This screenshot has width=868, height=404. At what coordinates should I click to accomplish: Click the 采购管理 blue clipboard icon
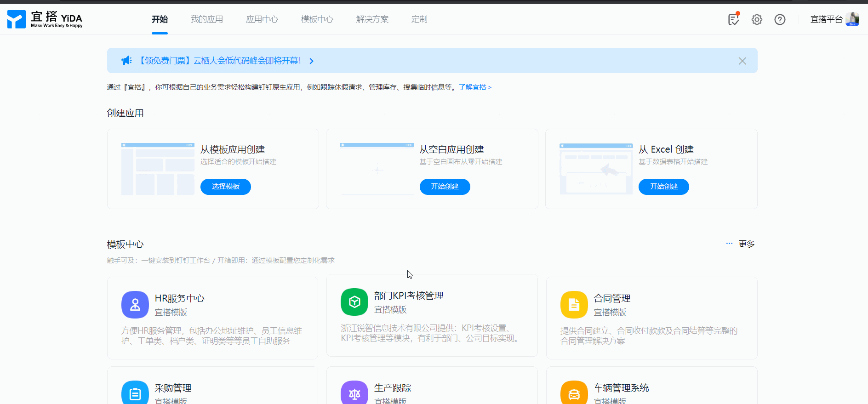click(135, 393)
